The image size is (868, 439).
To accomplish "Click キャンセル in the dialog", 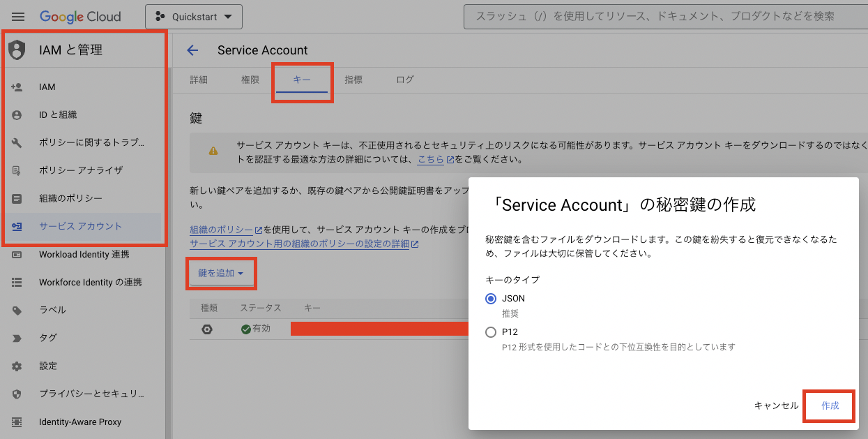I will (x=776, y=405).
